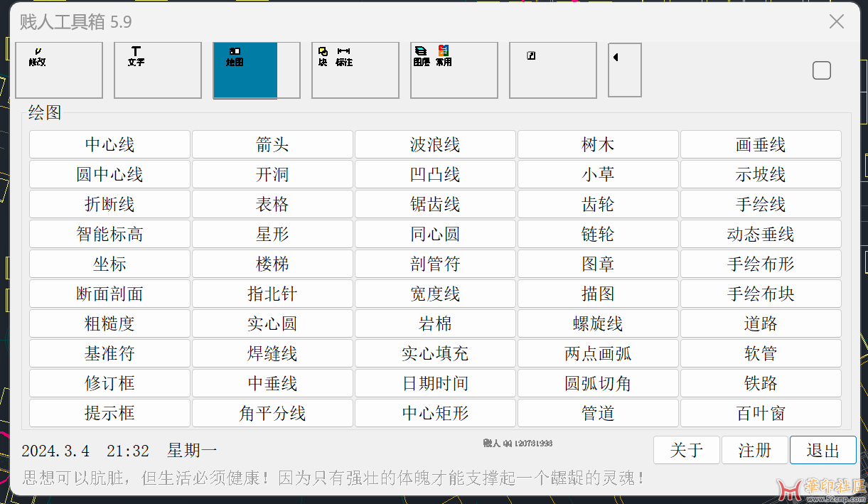
Task: Insert 日期时间 stamp
Action: (435, 383)
